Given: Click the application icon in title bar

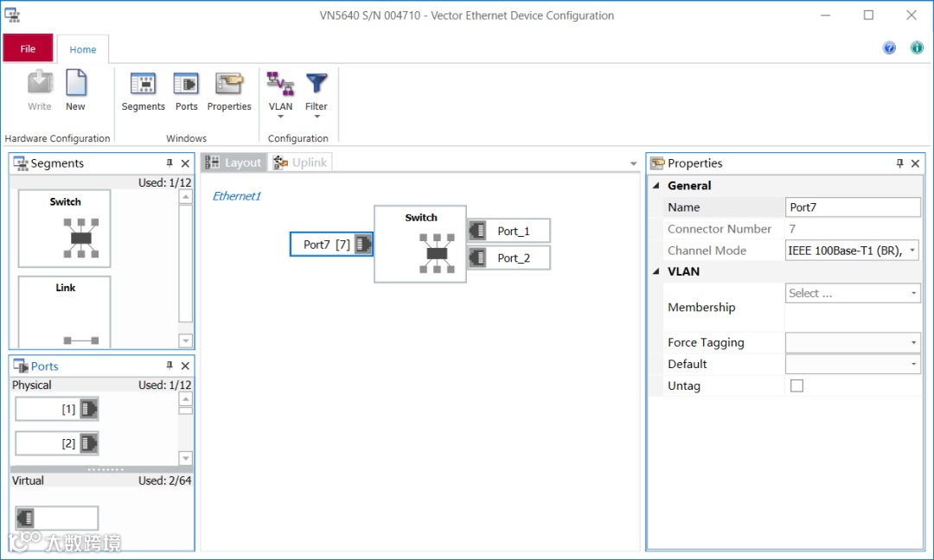Looking at the screenshot, I should [12, 15].
